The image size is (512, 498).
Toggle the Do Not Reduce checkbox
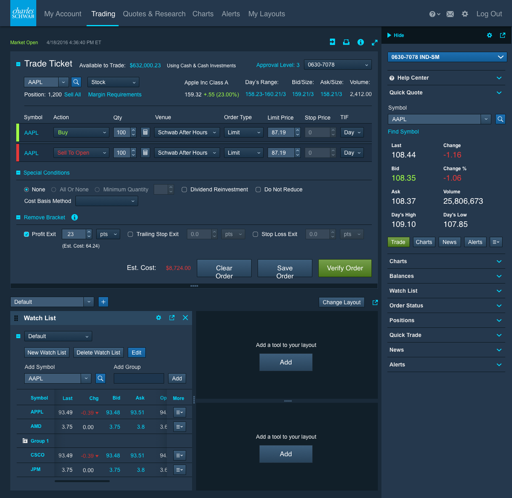tap(258, 189)
